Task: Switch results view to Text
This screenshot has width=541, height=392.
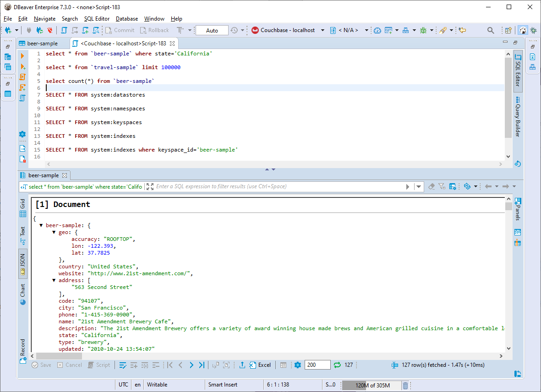Action: click(23, 236)
